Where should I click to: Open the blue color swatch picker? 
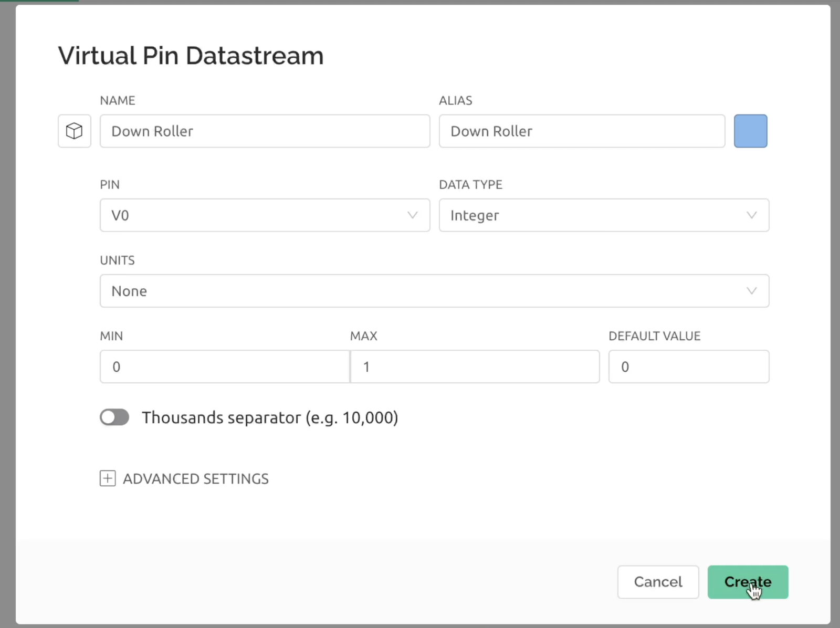tap(750, 131)
